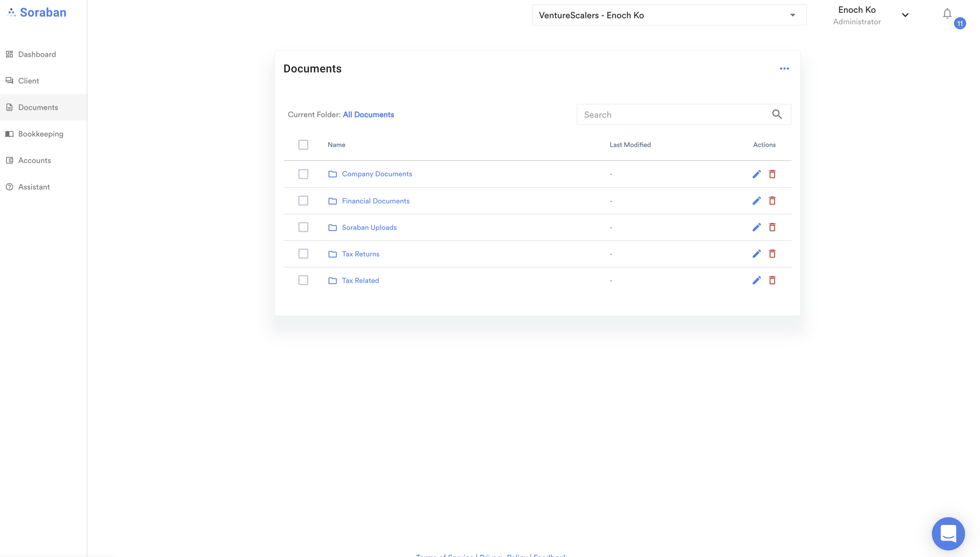Open the Tax Related folder link
Image resolution: width=980 pixels, height=557 pixels.
(x=360, y=281)
